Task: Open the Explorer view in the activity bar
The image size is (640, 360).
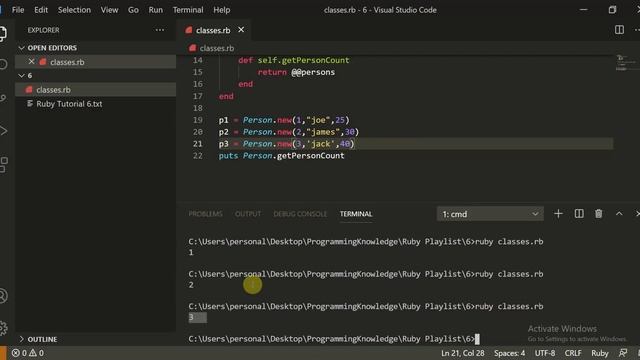Action: pyautogui.click(x=3, y=33)
